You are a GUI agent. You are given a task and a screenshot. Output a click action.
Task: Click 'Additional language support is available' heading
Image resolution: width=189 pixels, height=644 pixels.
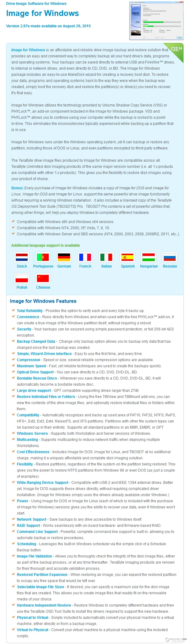[46, 245]
